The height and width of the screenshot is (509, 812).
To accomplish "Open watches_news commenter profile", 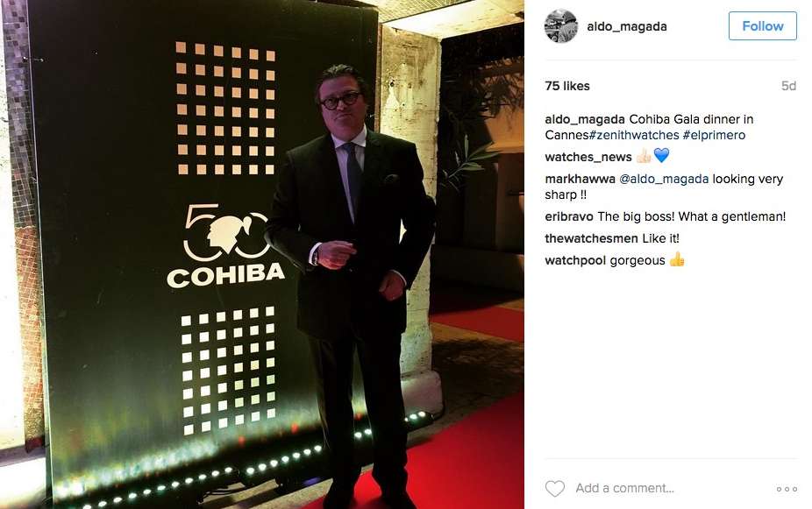I will point(588,157).
